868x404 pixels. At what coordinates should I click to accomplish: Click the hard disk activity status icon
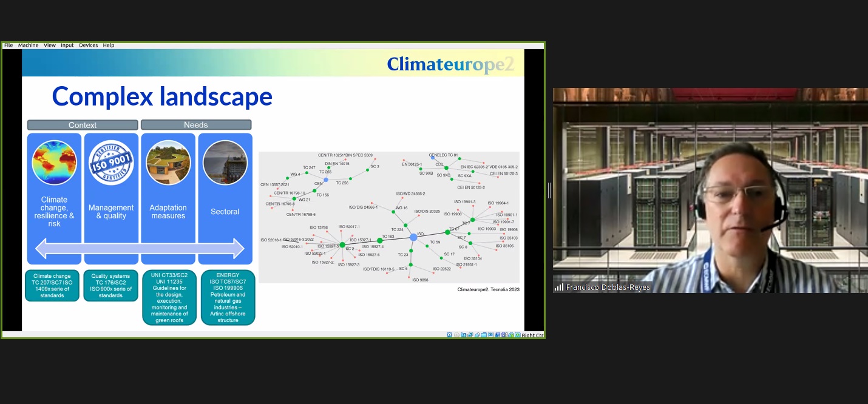pos(450,335)
